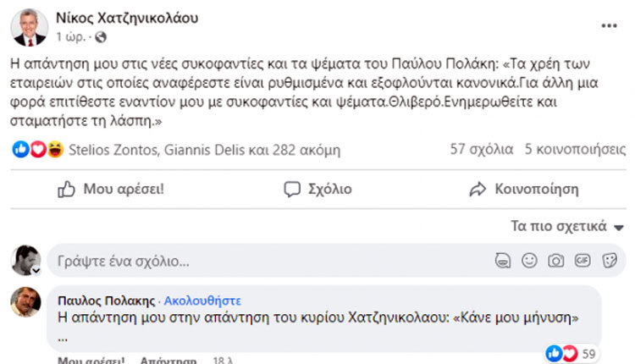Viewport: 635px width, 364px height.
Task: Click the Γράψτε ένα σχόλιο input field
Action: (x=254, y=261)
